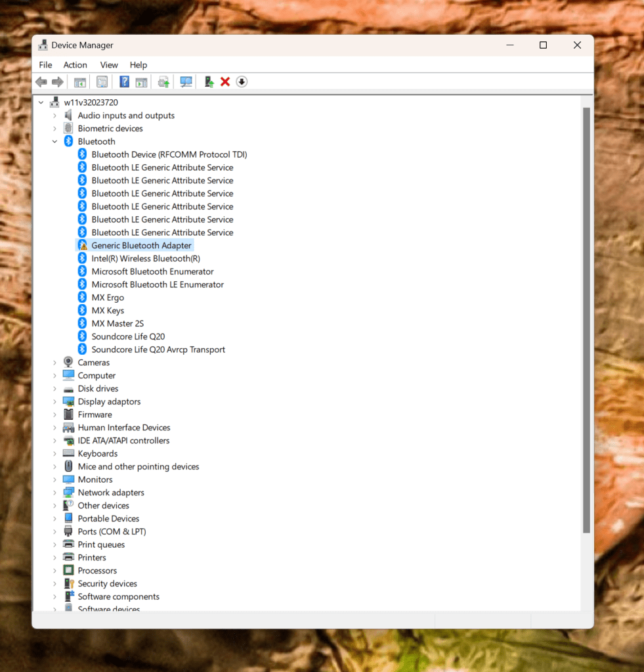Open the File menu
The width and height of the screenshot is (644, 672).
click(45, 65)
